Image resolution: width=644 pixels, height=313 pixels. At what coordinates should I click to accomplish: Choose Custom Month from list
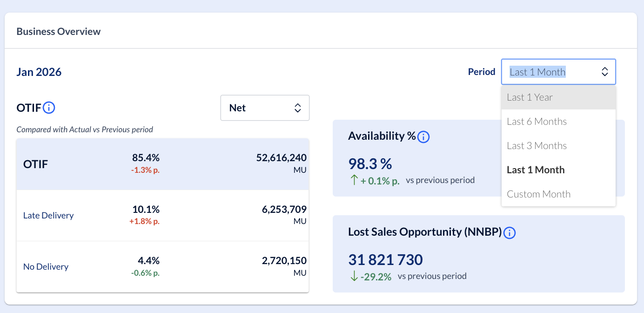(538, 194)
